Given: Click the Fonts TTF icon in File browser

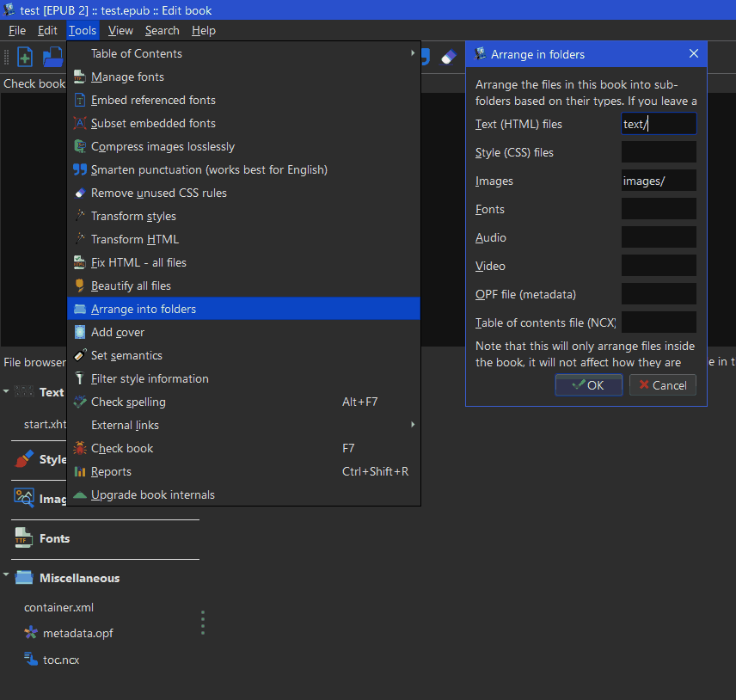Looking at the screenshot, I should [x=23, y=538].
